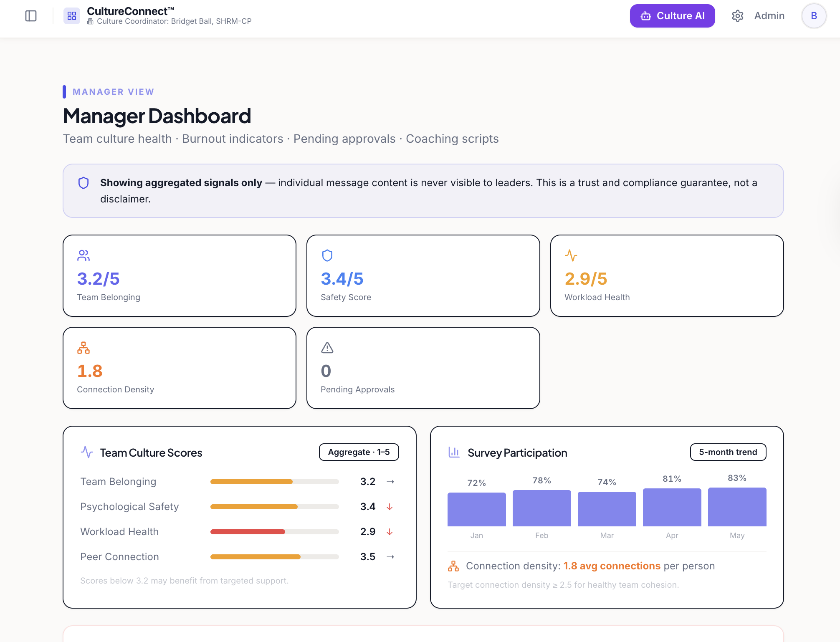Click the Feb 78% participation bar
Screen dimensions: 840x642
[x=542, y=508]
